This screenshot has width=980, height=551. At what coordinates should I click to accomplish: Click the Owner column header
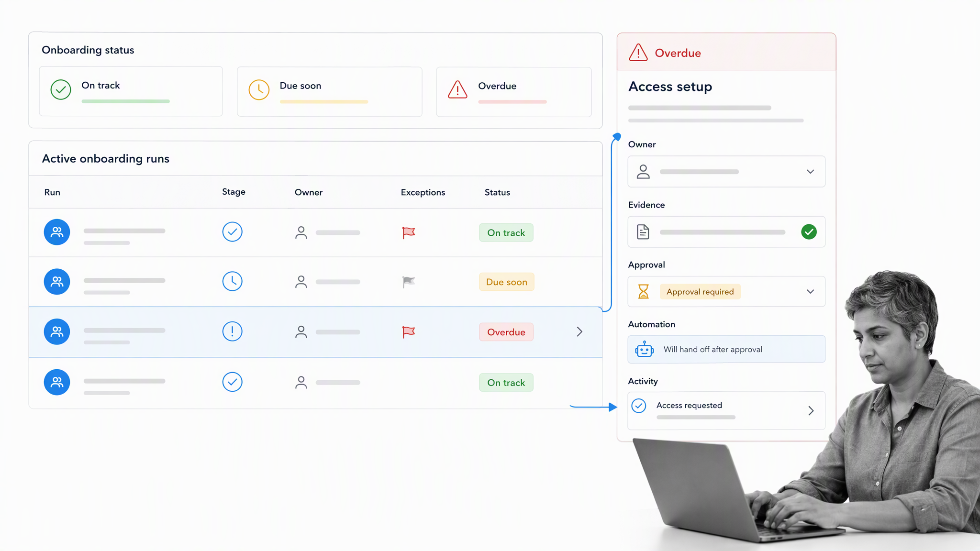click(x=309, y=192)
